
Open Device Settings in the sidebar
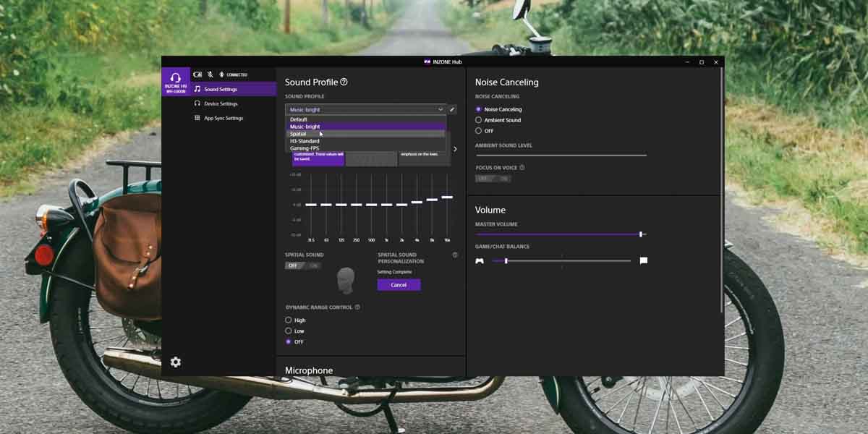pos(221,103)
